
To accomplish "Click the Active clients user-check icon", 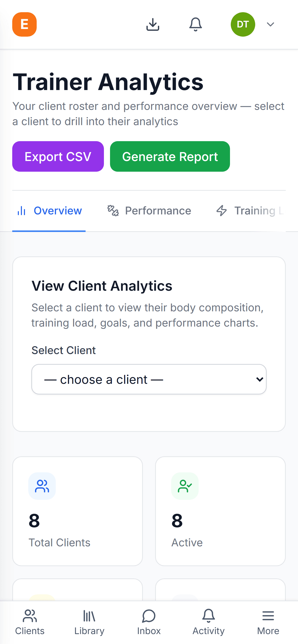I will pyautogui.click(x=185, y=486).
